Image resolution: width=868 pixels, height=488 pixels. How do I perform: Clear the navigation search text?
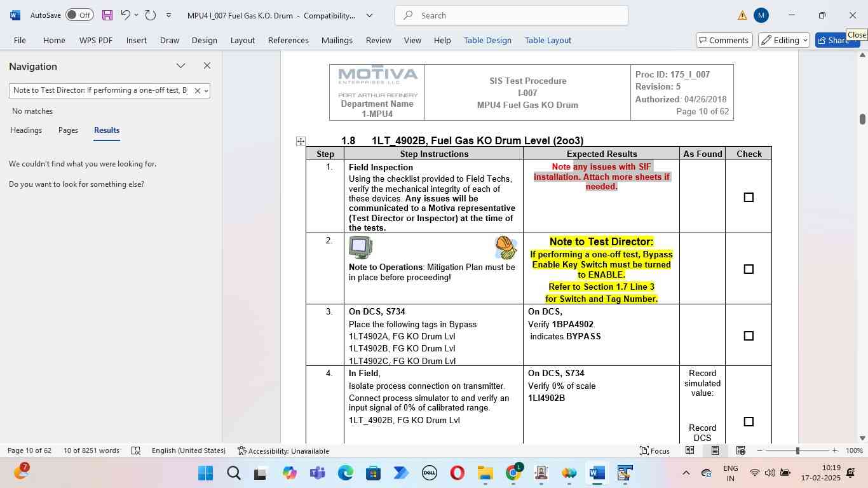[197, 91]
